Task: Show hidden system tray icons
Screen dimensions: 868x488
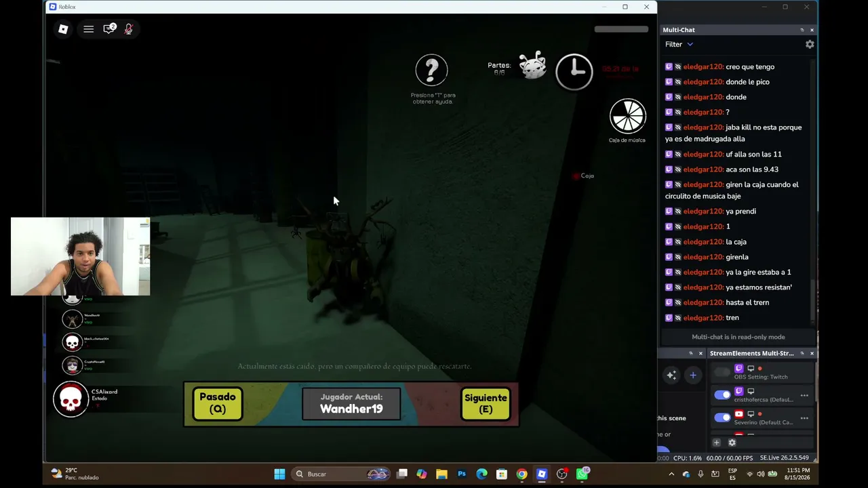Action: (671, 474)
